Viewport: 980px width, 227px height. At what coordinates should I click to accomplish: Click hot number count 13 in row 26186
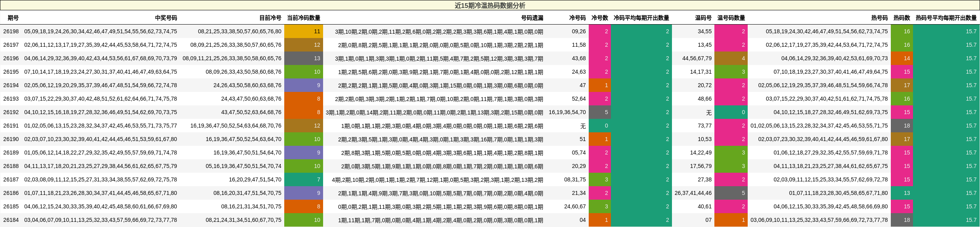(902, 193)
